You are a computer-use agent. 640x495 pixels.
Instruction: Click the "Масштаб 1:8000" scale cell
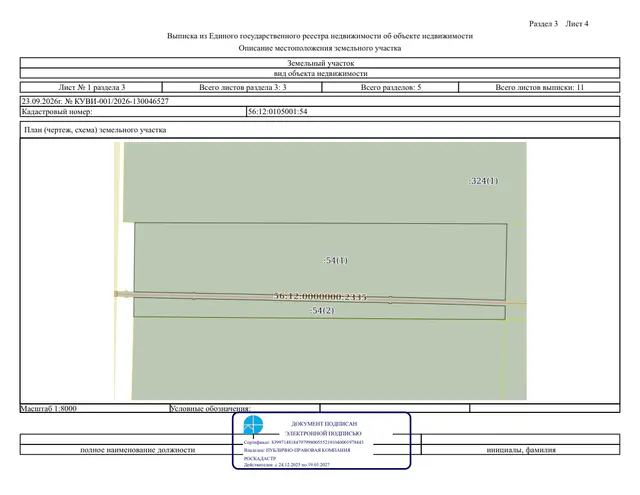(95, 408)
